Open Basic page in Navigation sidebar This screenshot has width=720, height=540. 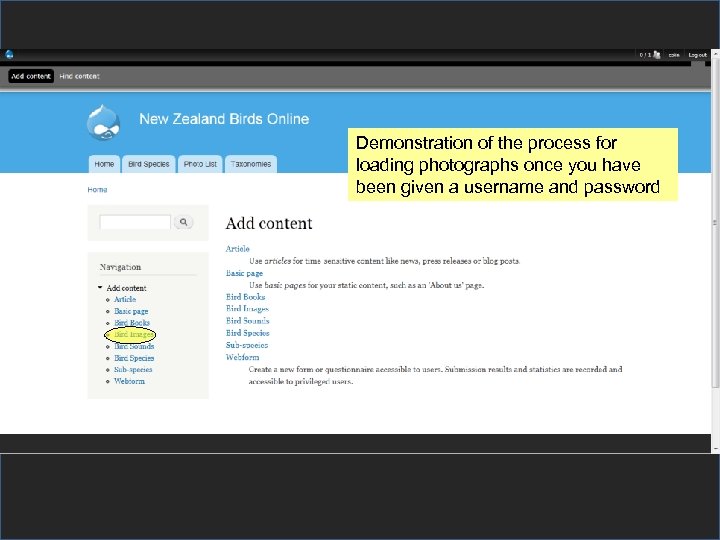pyautogui.click(x=131, y=311)
